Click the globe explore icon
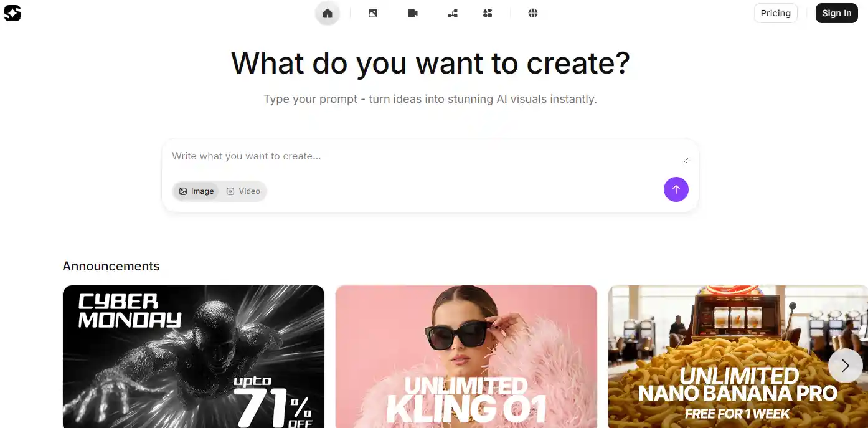This screenshot has height=428, width=868. (x=533, y=13)
